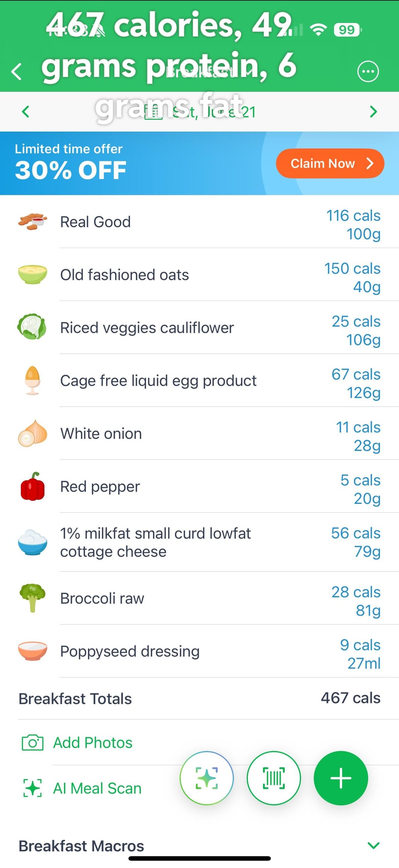The width and height of the screenshot is (399, 868).
Task: Tap the cauliflower icon for Riced veggies
Action: point(33,327)
